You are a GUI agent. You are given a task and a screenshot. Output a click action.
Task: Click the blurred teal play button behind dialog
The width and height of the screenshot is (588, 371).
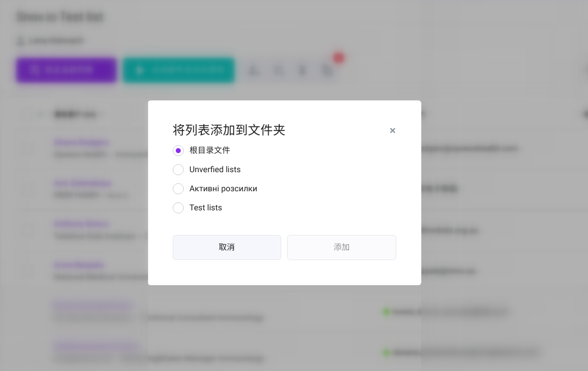point(179,70)
